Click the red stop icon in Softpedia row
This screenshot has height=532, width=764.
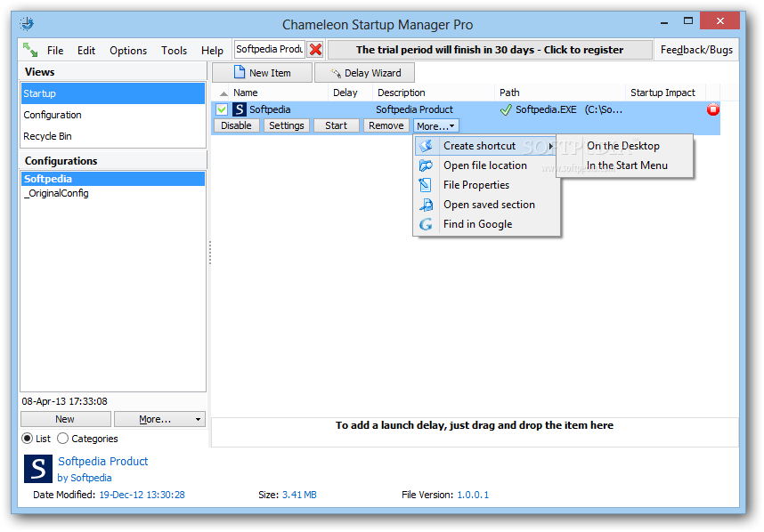[x=713, y=109]
